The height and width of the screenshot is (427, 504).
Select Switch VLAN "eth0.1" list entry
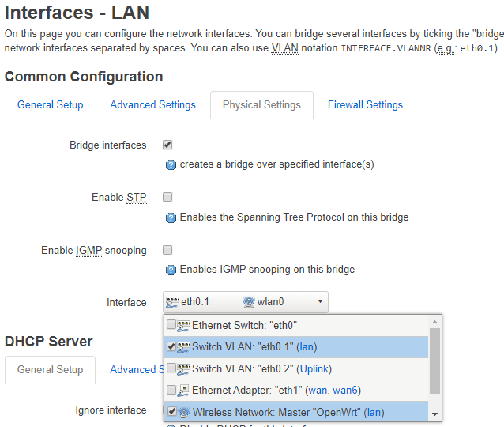click(x=242, y=346)
